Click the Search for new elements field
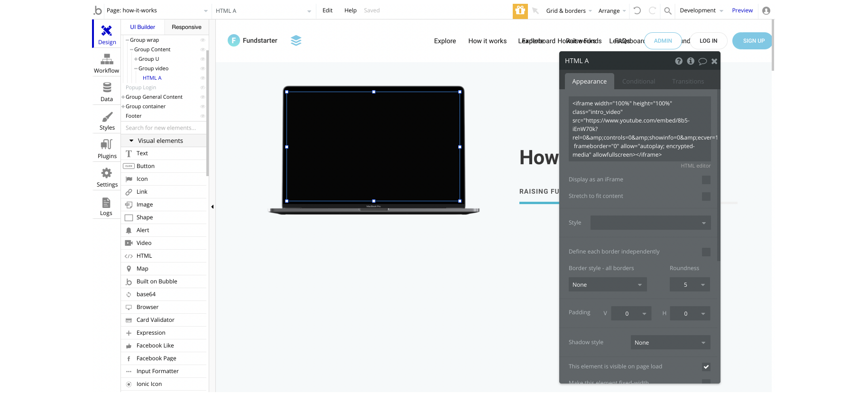868x394 pixels. pyautogui.click(x=164, y=128)
